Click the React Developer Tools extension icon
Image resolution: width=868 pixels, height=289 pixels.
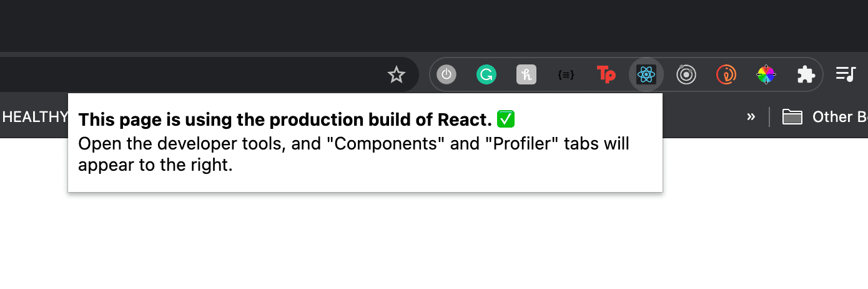(x=646, y=75)
